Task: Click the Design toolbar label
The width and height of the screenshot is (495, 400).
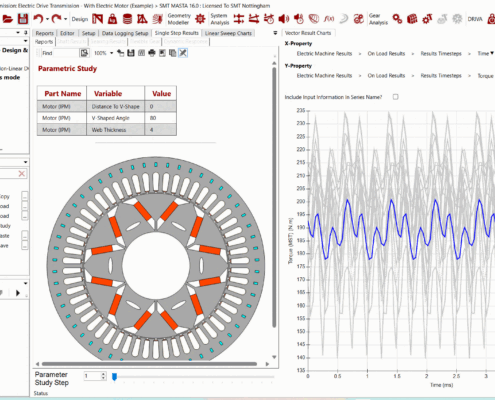Action: 80,19
